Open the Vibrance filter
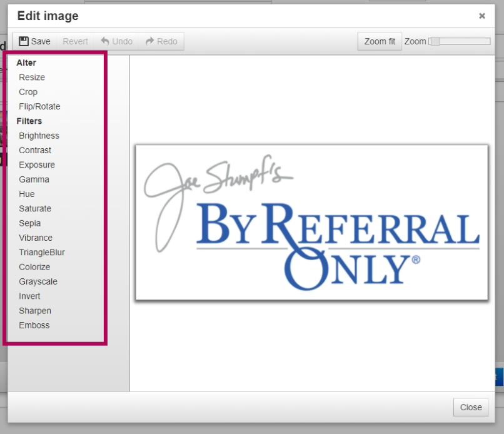 click(36, 238)
